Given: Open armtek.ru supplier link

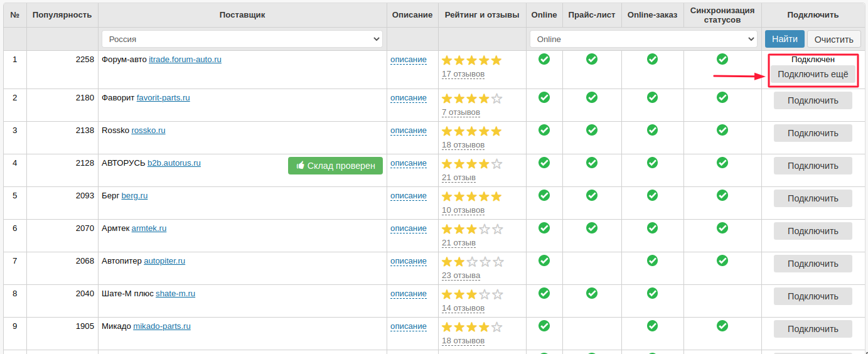Looking at the screenshot, I should [149, 228].
